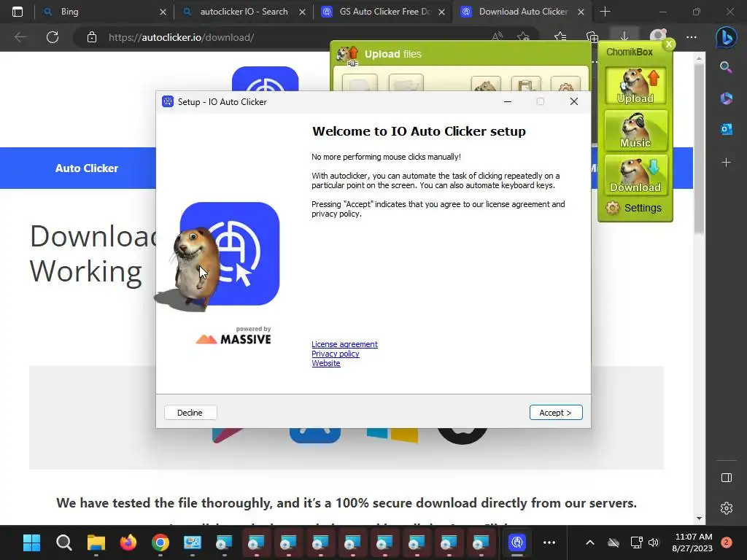
Task: Open the License agreement link
Action: 344,344
